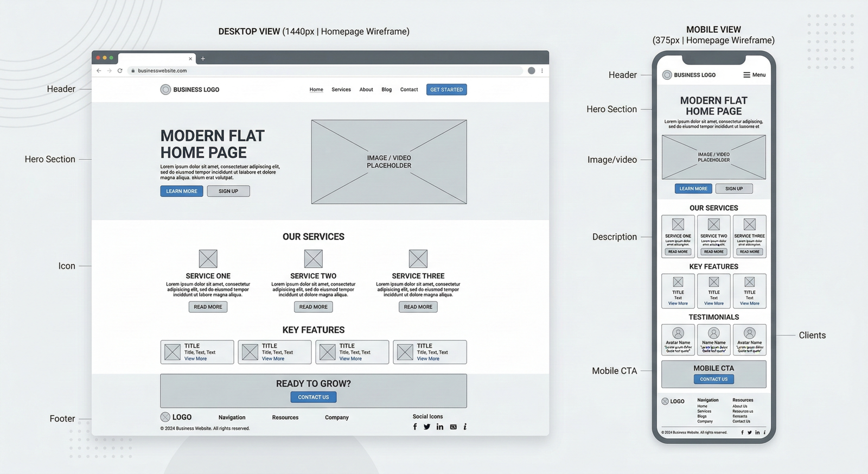868x474 pixels.
Task: Select Services in the desktop navigation
Action: coord(341,90)
